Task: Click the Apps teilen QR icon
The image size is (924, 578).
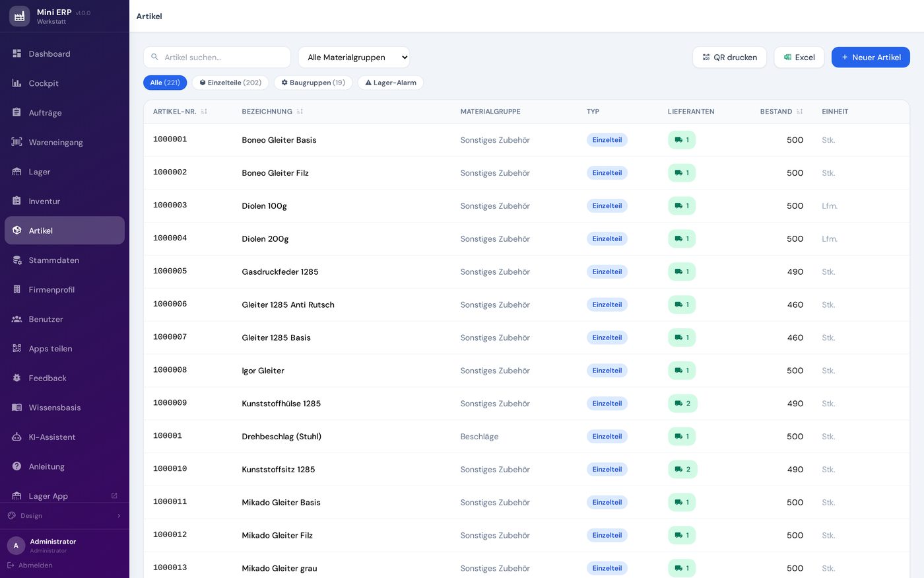Action: [x=17, y=349]
